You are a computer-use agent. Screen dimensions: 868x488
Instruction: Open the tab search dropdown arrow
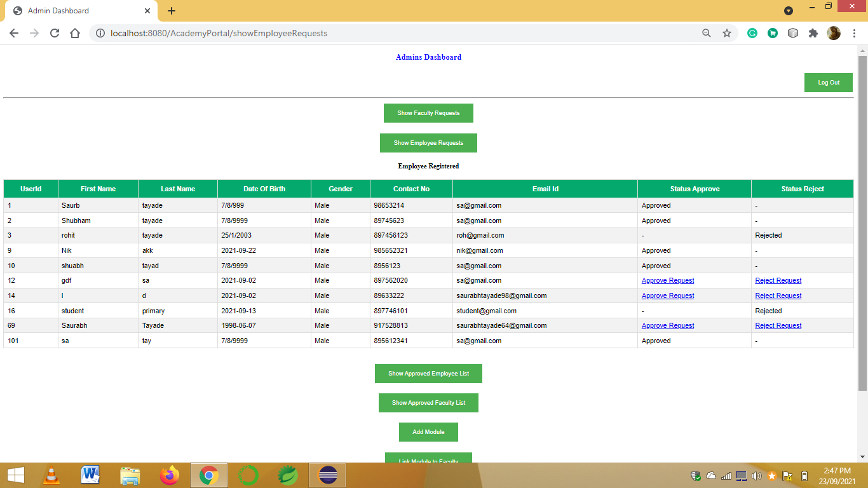coord(789,11)
